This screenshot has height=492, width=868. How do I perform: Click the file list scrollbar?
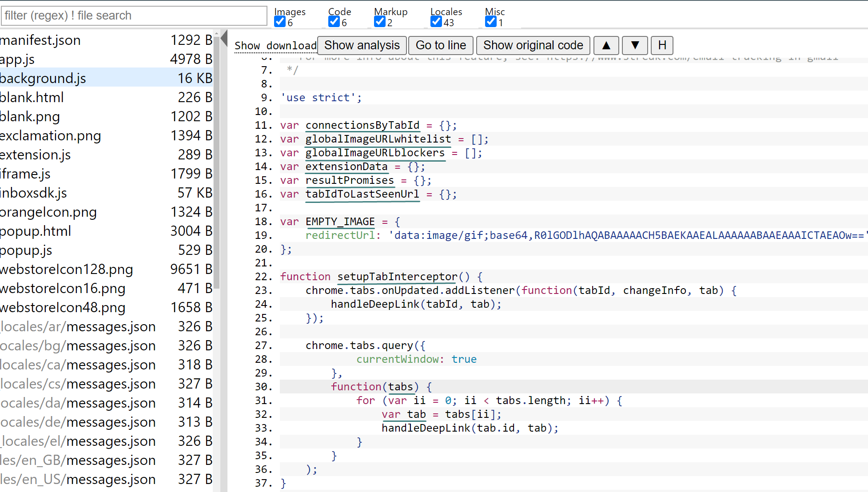point(218,155)
